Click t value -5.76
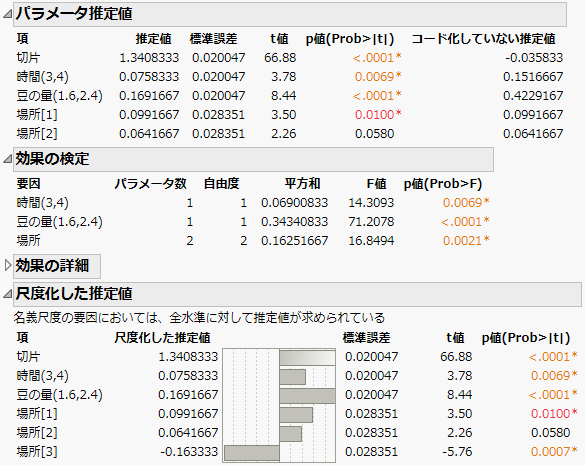Screen dimensions: 585x465 pos(457,452)
